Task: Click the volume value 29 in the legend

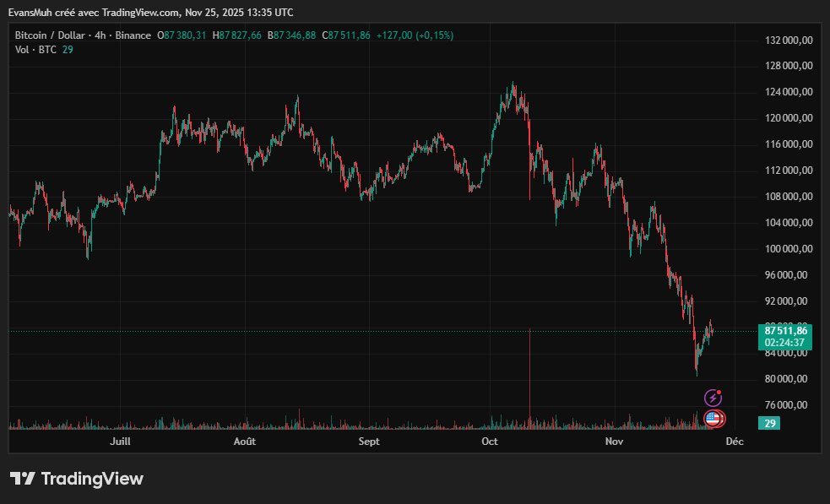Action: (x=68, y=50)
